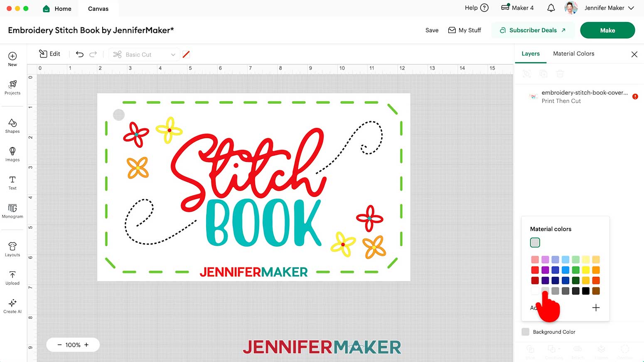Pick the light pink material color
This screenshot has width=644, height=362.
[535, 259]
